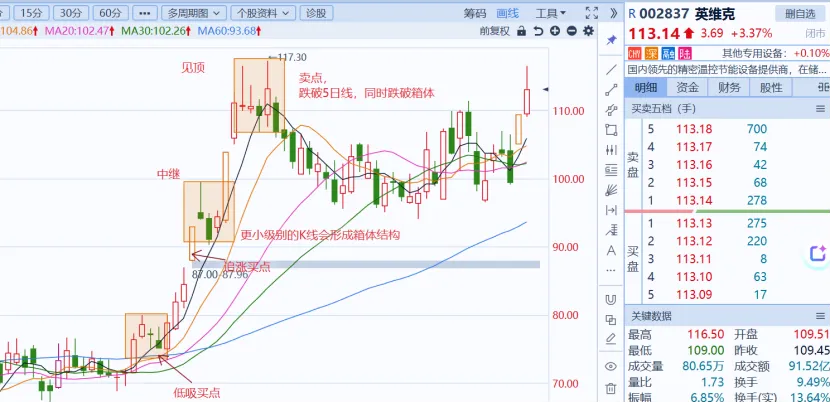
Task: Select the fan lines drawing tool
Action: pyautogui.click(x=611, y=190)
